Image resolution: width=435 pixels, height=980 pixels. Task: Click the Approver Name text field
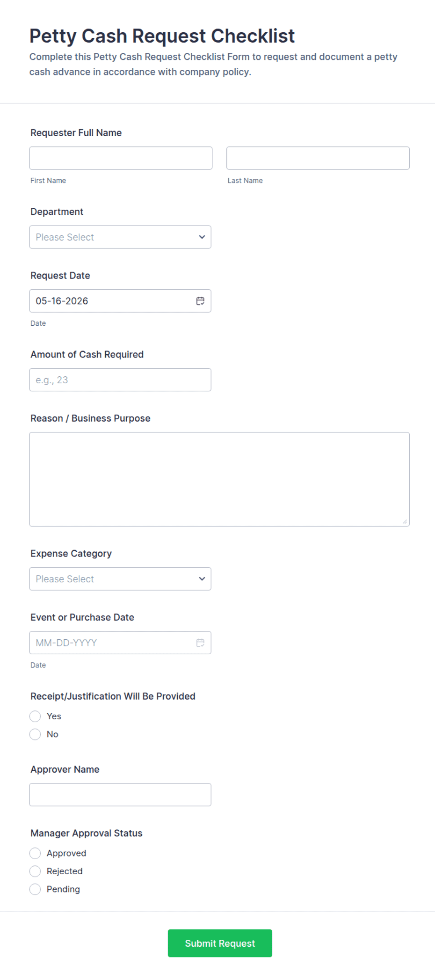(120, 795)
